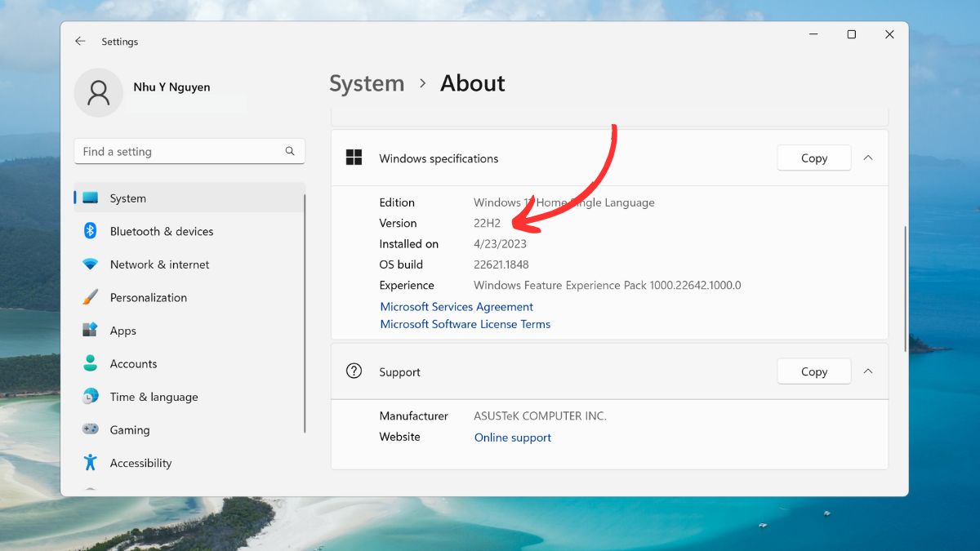Click the Bluetooth icon in sidebar
This screenshot has height=551, width=980.
click(91, 231)
